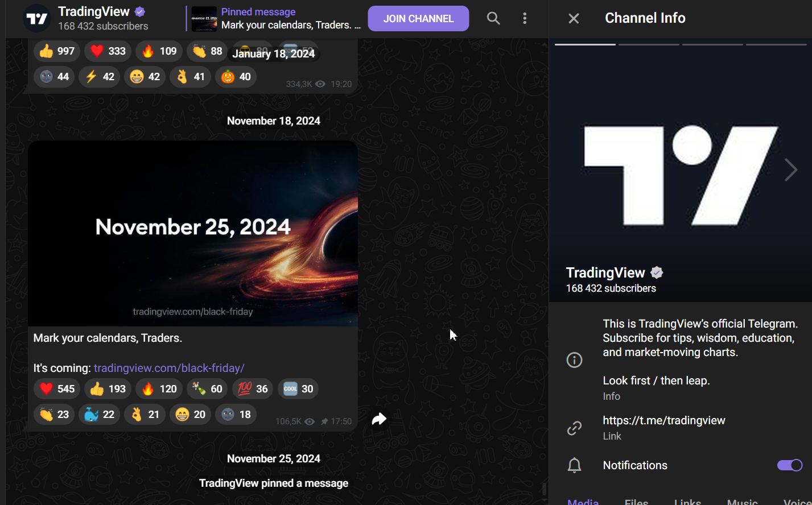This screenshot has height=505, width=812.
Task: Click the November 25, 2024 date separator
Action: 274,458
